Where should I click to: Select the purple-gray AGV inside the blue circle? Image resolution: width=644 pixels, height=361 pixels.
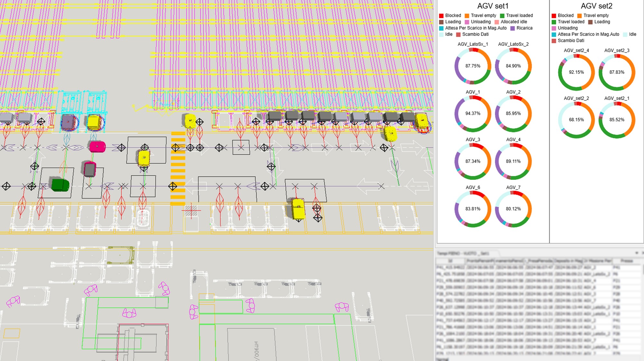pos(68,122)
